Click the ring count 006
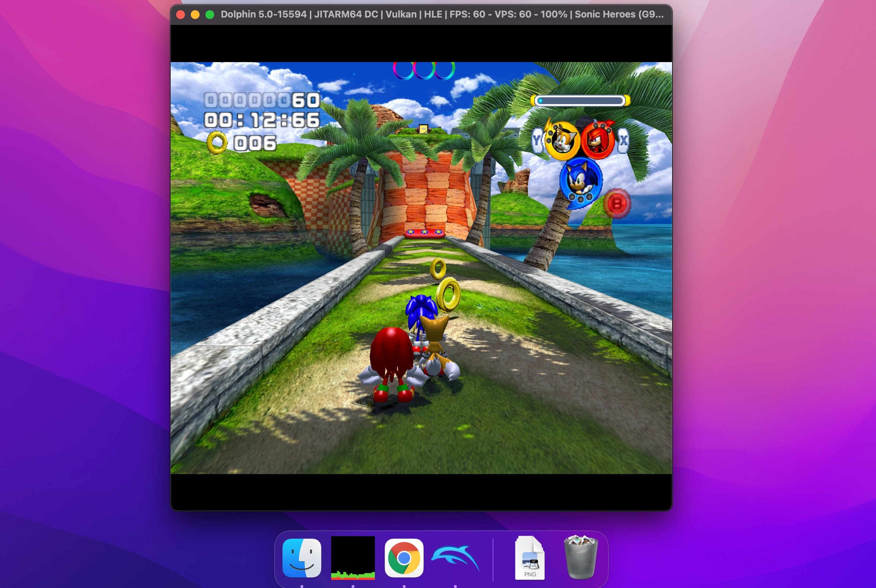The width and height of the screenshot is (876, 588). pos(255,143)
